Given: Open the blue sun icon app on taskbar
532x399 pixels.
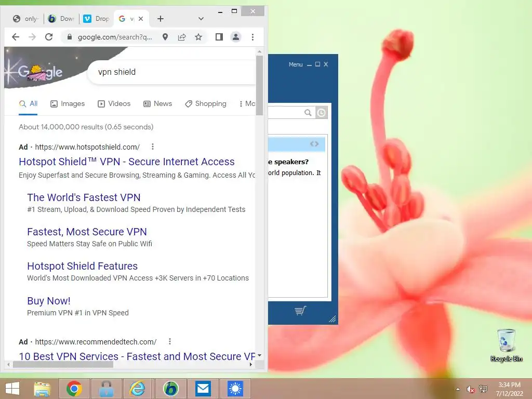Looking at the screenshot, I should [x=235, y=389].
